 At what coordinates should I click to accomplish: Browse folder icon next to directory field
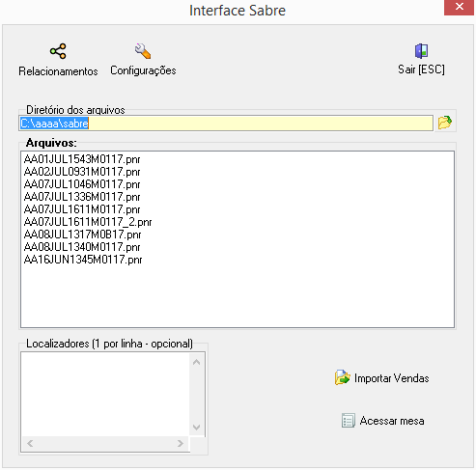click(x=445, y=123)
